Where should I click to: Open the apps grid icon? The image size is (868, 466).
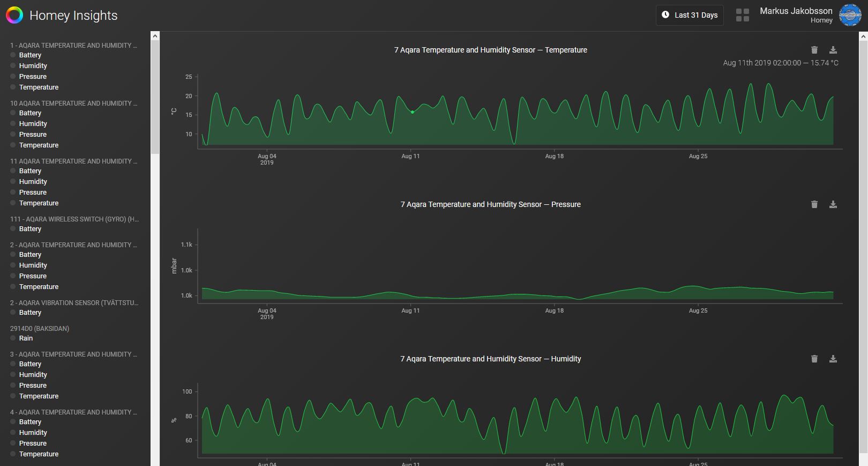[x=743, y=15]
